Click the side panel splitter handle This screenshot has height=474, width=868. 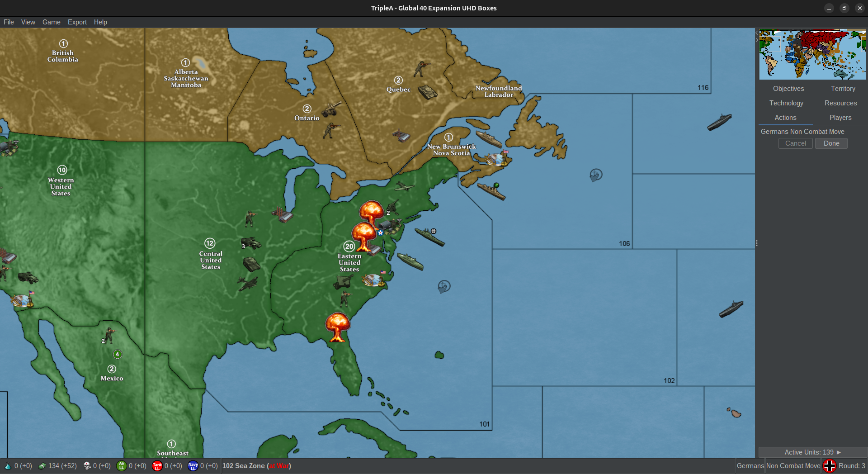pos(756,243)
